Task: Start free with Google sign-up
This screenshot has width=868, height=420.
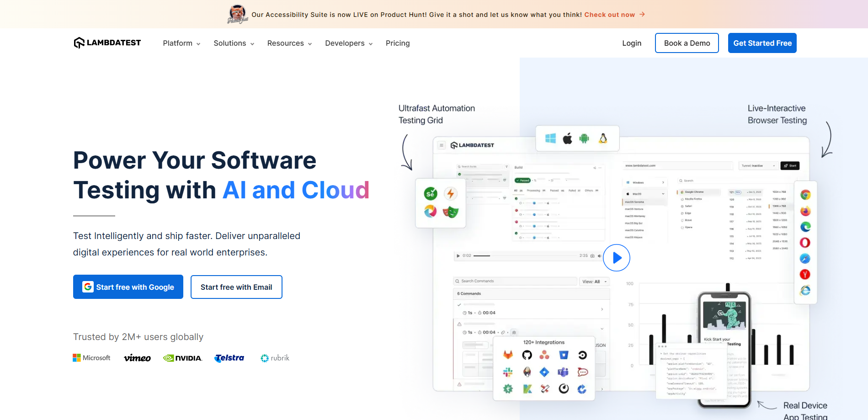Action: [128, 287]
